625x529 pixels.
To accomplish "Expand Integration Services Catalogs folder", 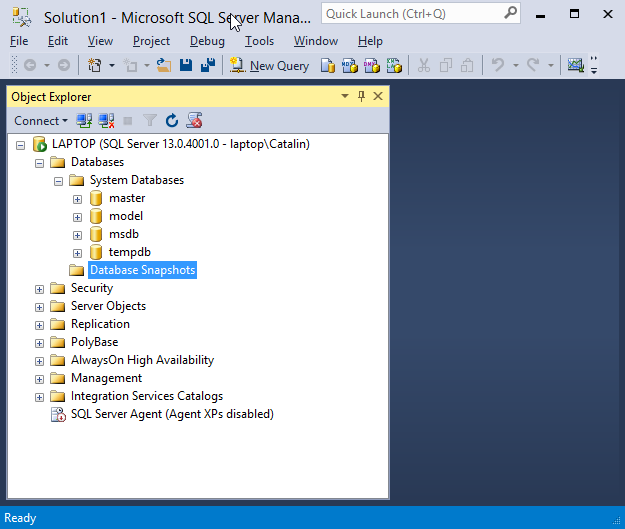I will [39, 397].
